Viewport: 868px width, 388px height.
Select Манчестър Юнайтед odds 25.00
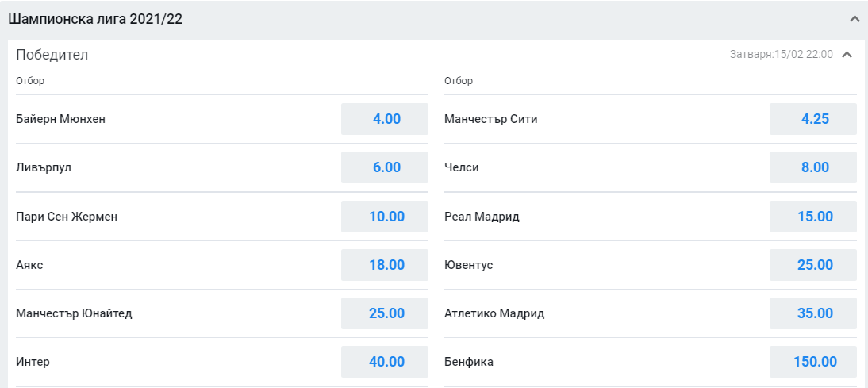tap(385, 313)
